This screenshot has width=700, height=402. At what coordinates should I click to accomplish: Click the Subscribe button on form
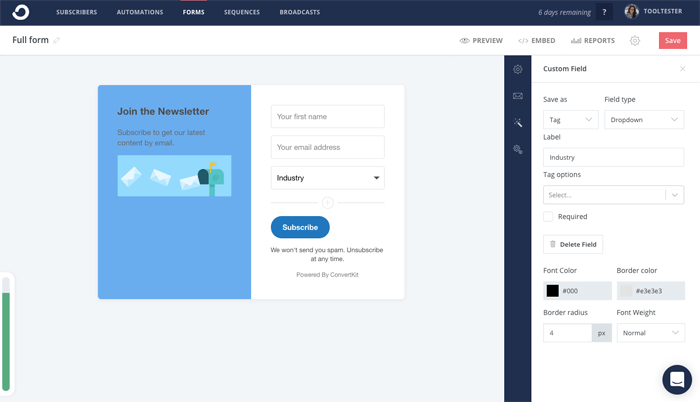click(x=300, y=227)
